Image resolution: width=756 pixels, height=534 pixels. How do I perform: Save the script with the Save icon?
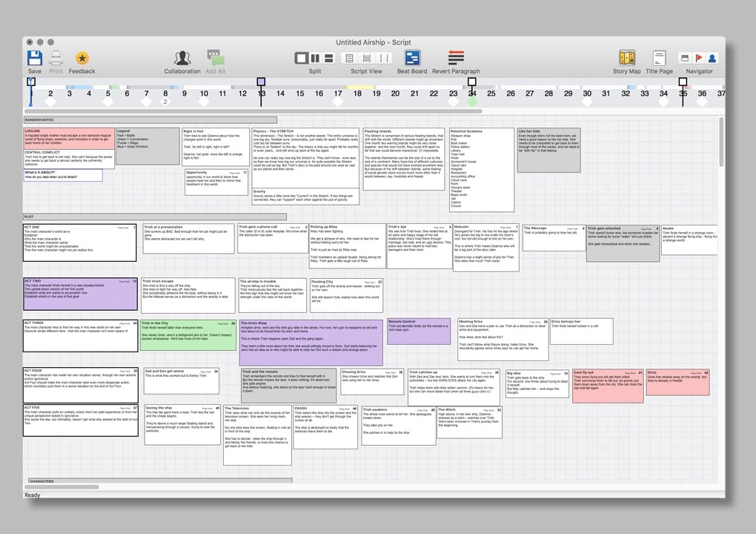[35, 58]
